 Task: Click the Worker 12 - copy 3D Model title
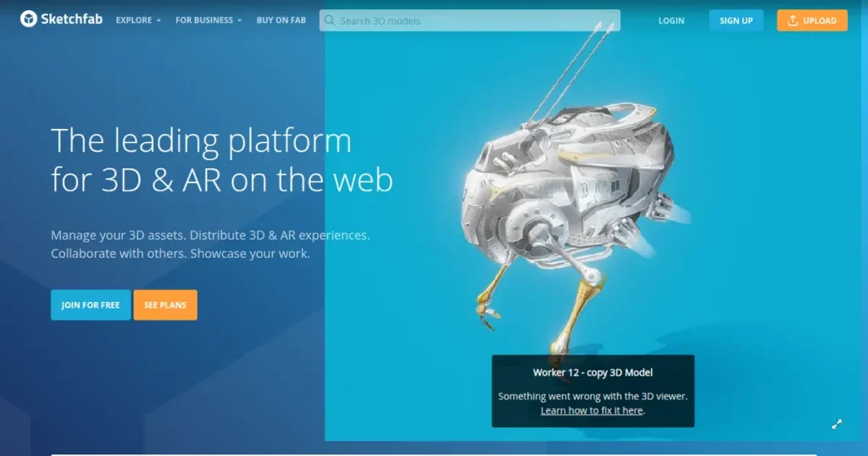coord(593,372)
